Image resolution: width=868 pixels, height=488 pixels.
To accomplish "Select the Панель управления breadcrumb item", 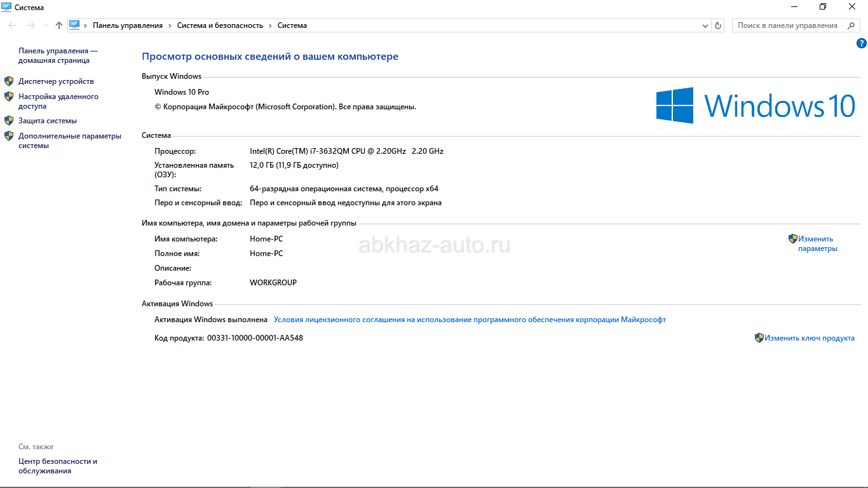I will [128, 25].
